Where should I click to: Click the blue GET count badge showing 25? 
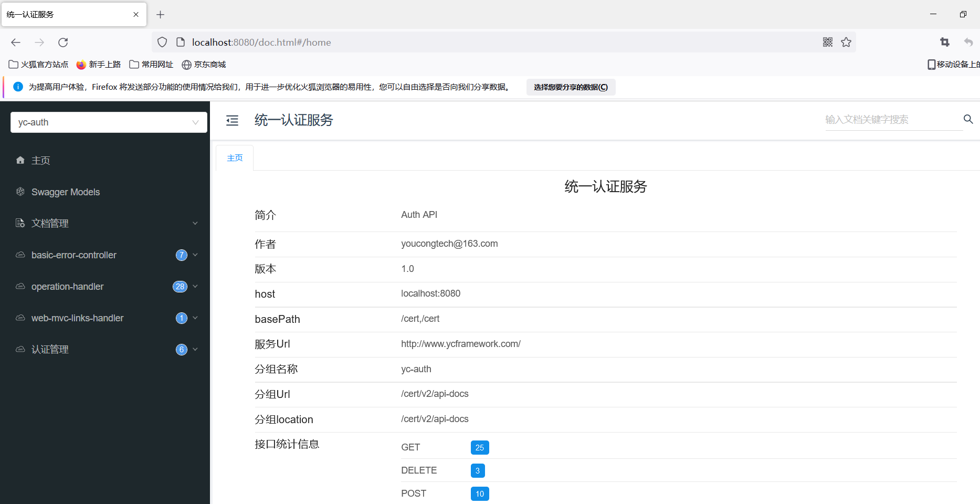tap(479, 447)
